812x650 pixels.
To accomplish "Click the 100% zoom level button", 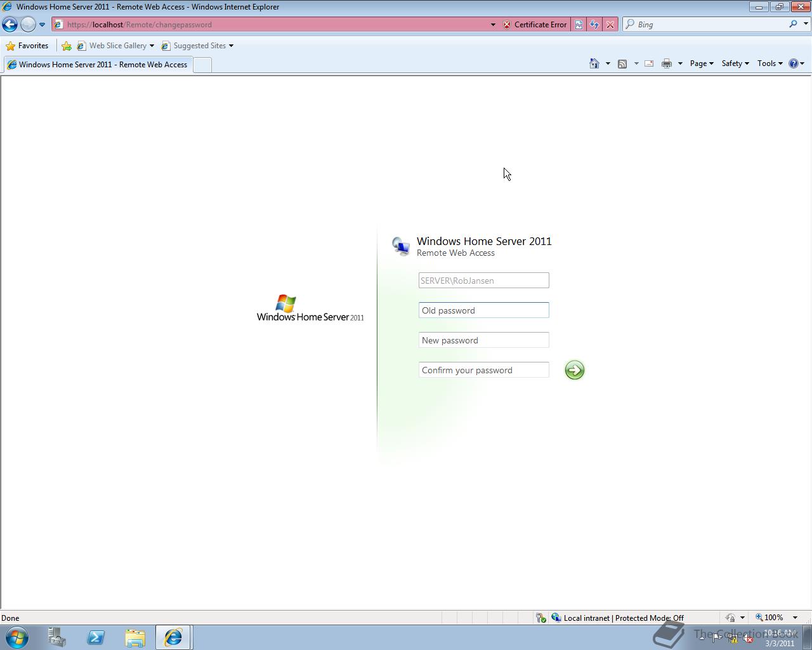I will [x=769, y=618].
